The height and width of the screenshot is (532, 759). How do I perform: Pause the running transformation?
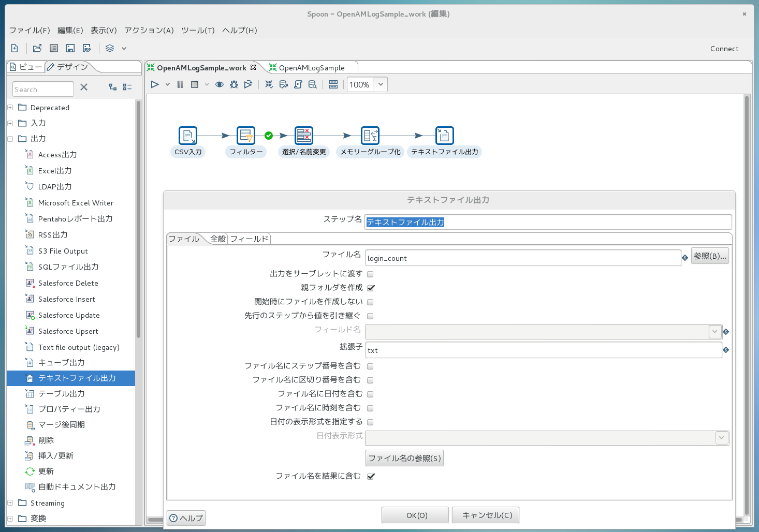[x=180, y=84]
